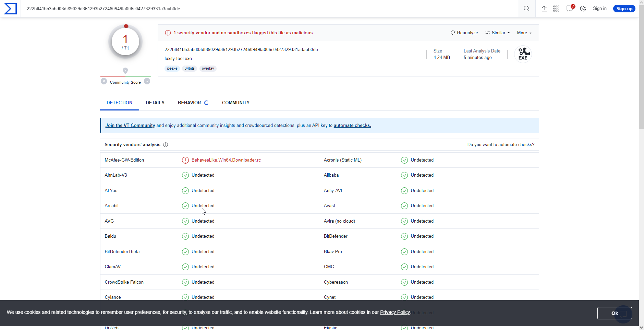Accept cookies with Ok button
The height and width of the screenshot is (330, 644).
[x=614, y=313]
